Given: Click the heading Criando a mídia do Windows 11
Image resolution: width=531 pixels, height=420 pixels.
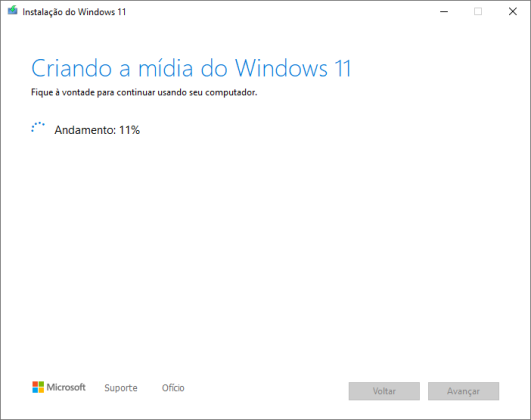Looking at the screenshot, I should click(x=191, y=69).
